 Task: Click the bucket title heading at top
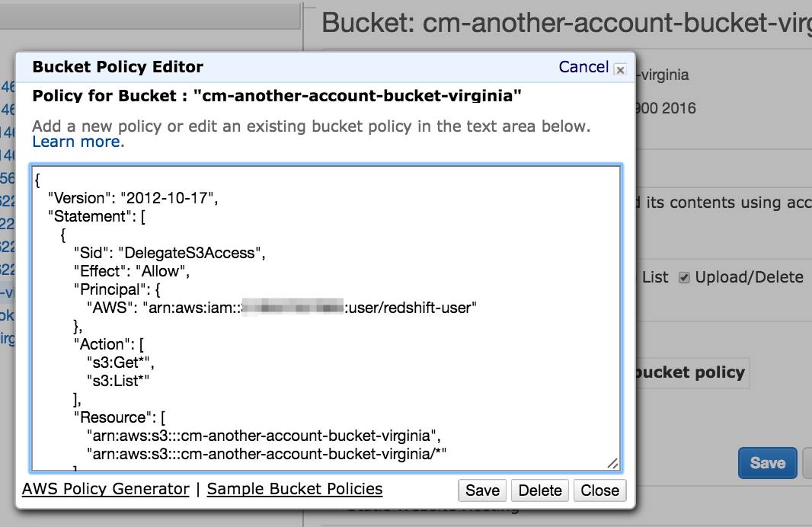564,23
